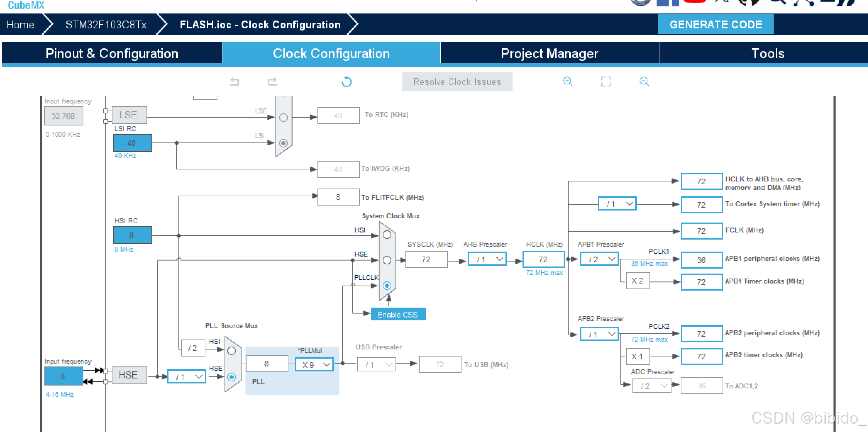Click the refresh clock tree icon
This screenshot has height=432, width=868.
click(347, 82)
